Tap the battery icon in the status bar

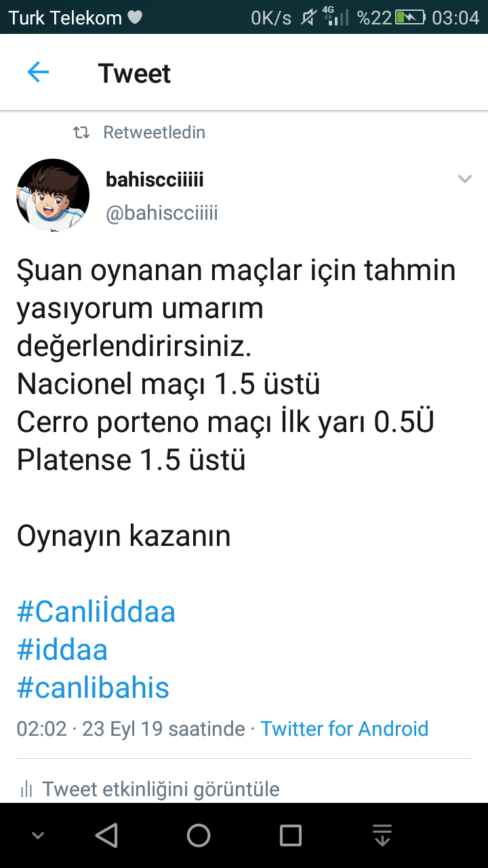[411, 18]
